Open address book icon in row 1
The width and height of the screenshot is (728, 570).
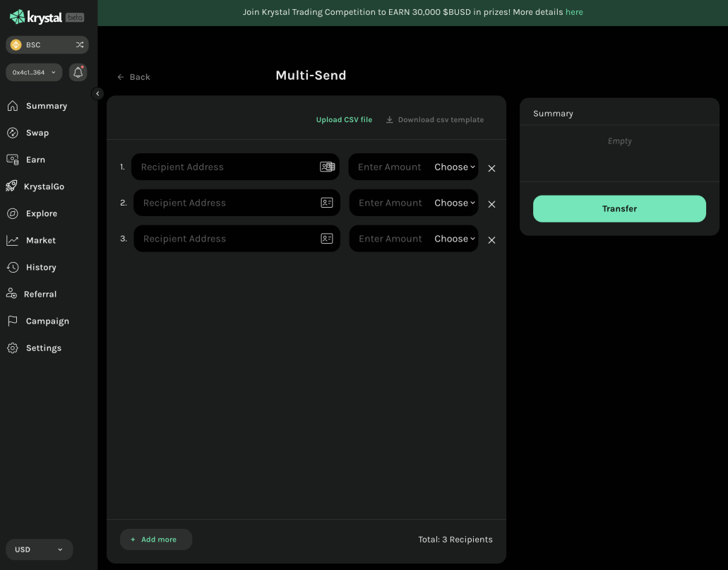(328, 167)
